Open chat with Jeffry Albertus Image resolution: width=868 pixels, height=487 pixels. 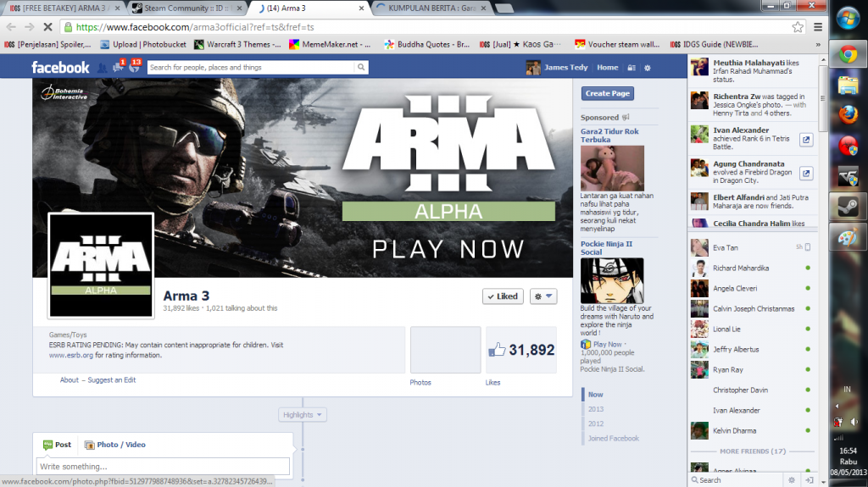[753, 349]
